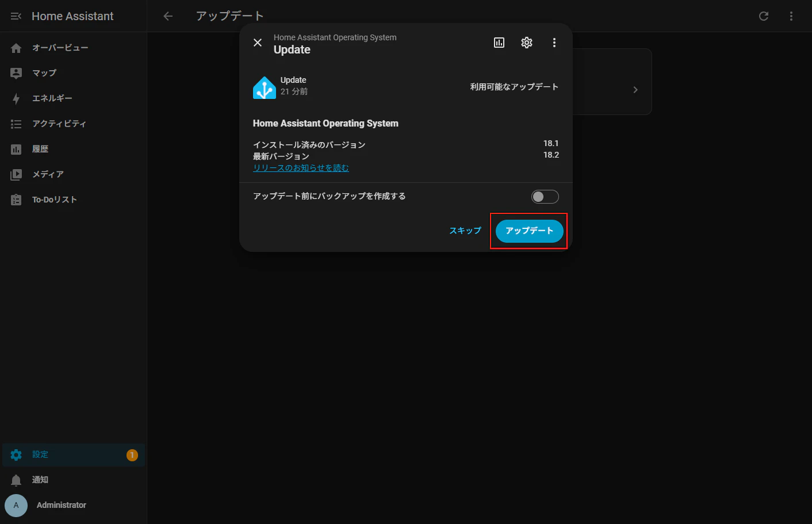
Task: Open the Administrator profile
Action: coord(74,506)
